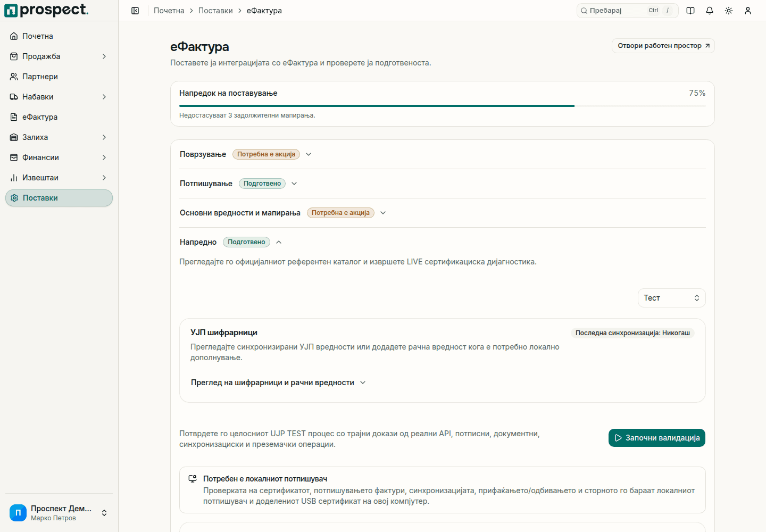The height and width of the screenshot is (532, 766).
Task: Open Партнери in sidebar
Action: 59,77
